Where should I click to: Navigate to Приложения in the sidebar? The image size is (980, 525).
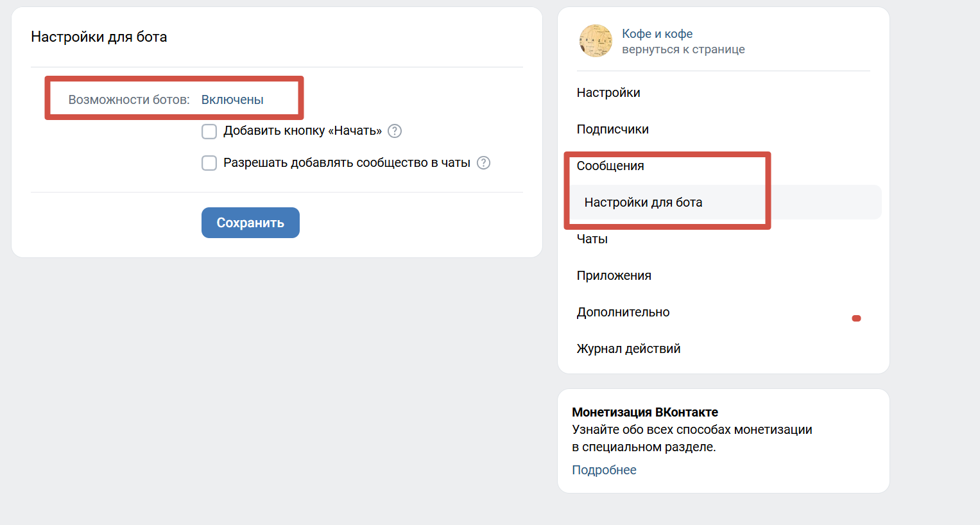614,276
